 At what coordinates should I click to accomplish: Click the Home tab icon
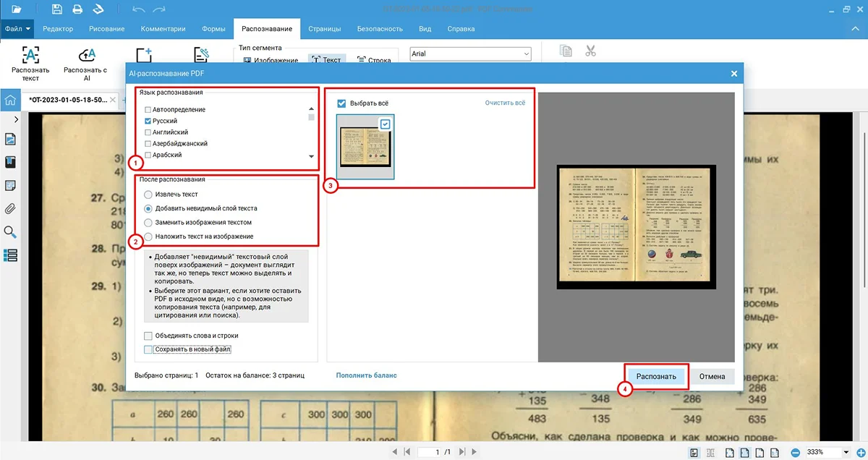tap(10, 100)
